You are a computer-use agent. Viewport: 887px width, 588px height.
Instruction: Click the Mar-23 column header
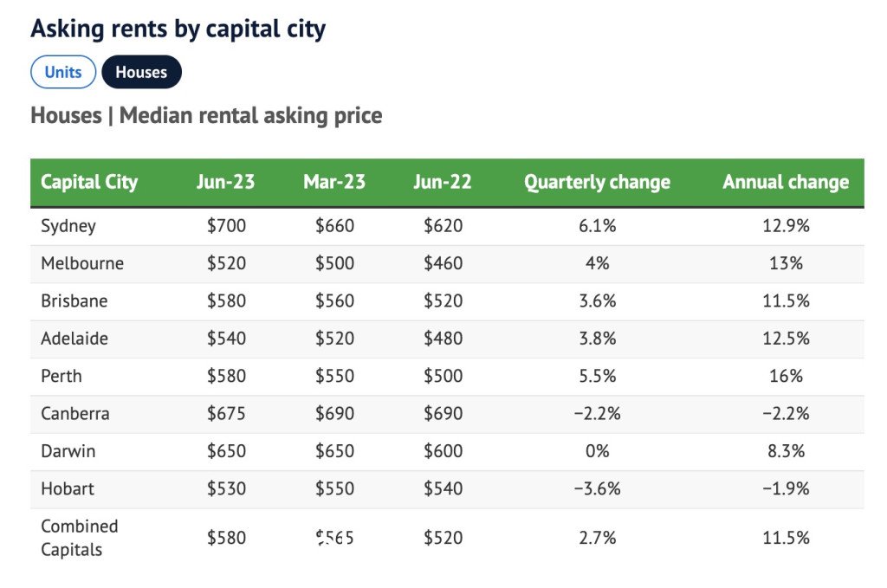point(334,182)
